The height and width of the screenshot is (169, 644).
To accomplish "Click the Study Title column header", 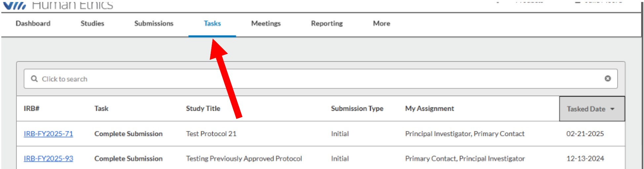I will (203, 109).
